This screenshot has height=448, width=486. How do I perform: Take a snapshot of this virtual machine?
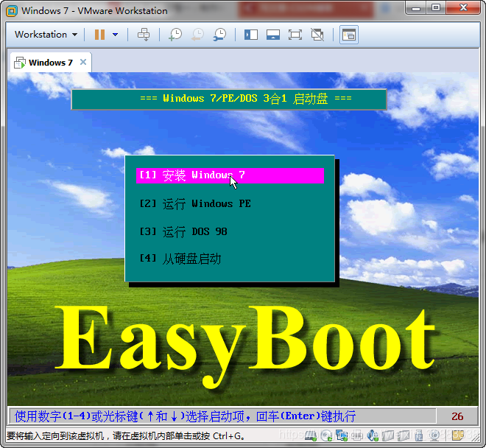point(175,35)
